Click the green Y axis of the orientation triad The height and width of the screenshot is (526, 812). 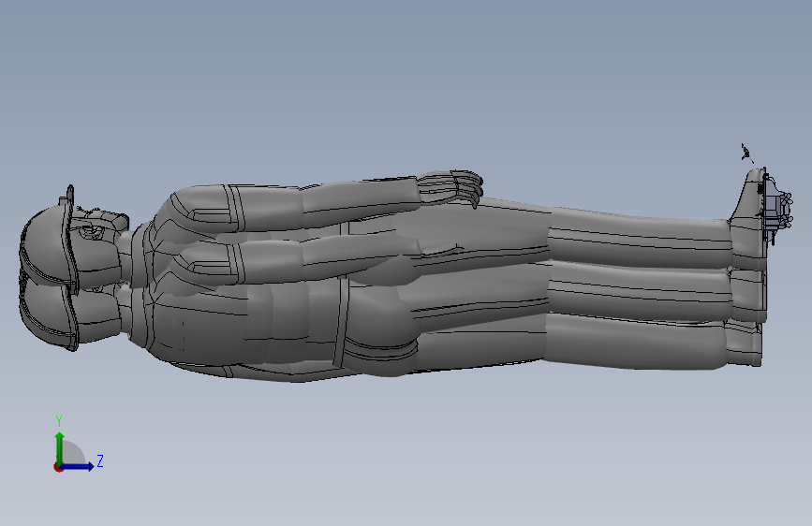60,447
